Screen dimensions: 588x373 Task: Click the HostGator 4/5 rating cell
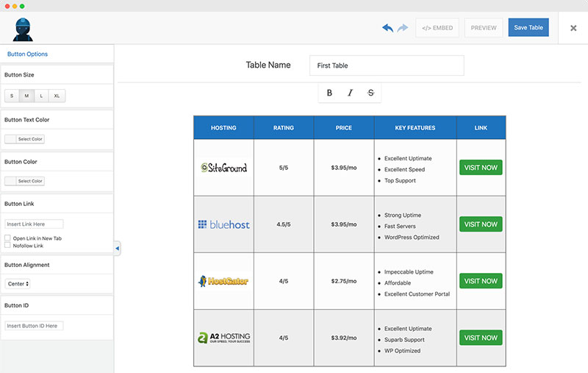[284, 281]
